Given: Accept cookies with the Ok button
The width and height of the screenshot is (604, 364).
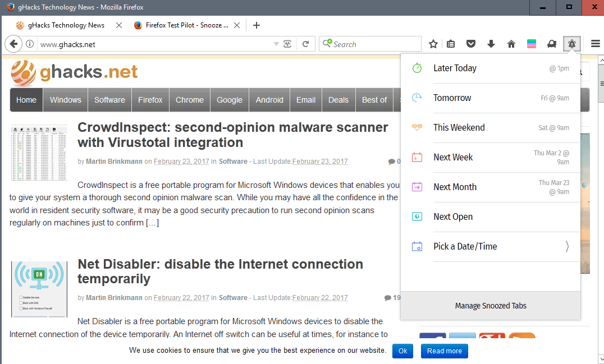Looking at the screenshot, I should pyautogui.click(x=402, y=351).
